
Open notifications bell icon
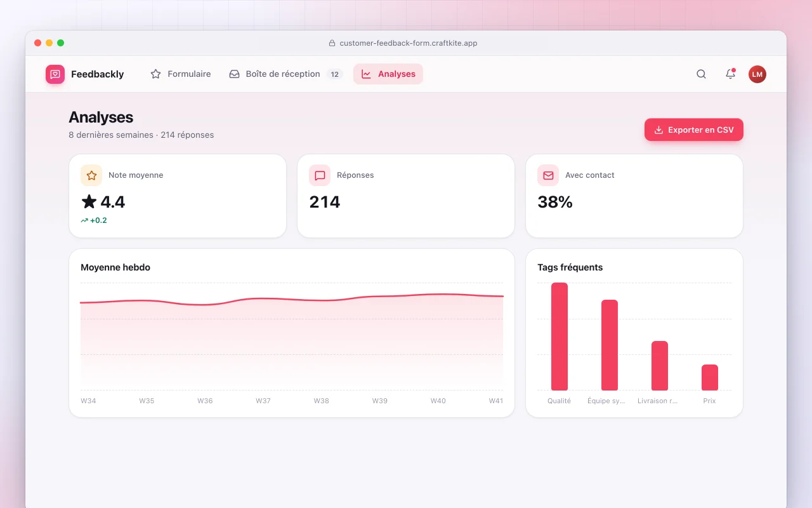pyautogui.click(x=730, y=74)
